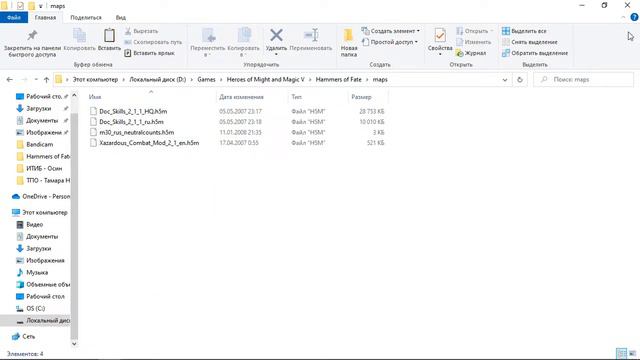Click Обратить выделение (Invert selection)
The image size is (640, 360).
click(535, 53)
